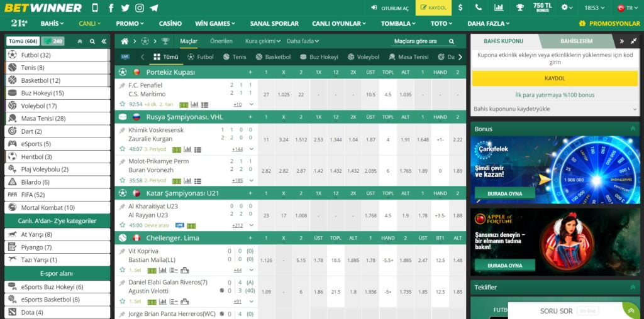
Task: Open the mobile app phone icon
Action: click(x=95, y=8)
